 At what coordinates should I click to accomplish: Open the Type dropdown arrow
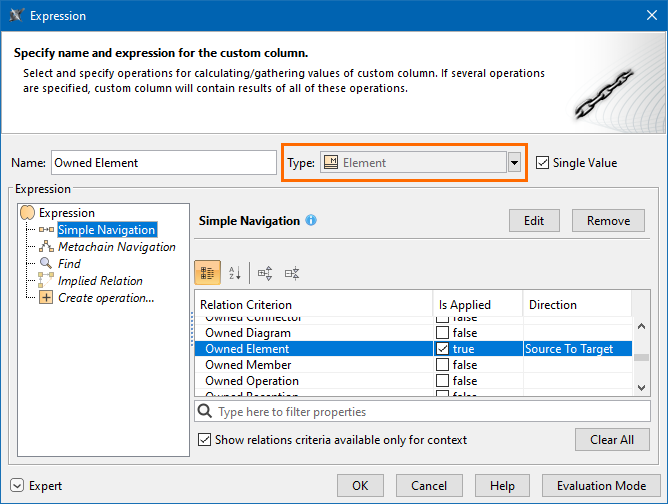tap(515, 163)
